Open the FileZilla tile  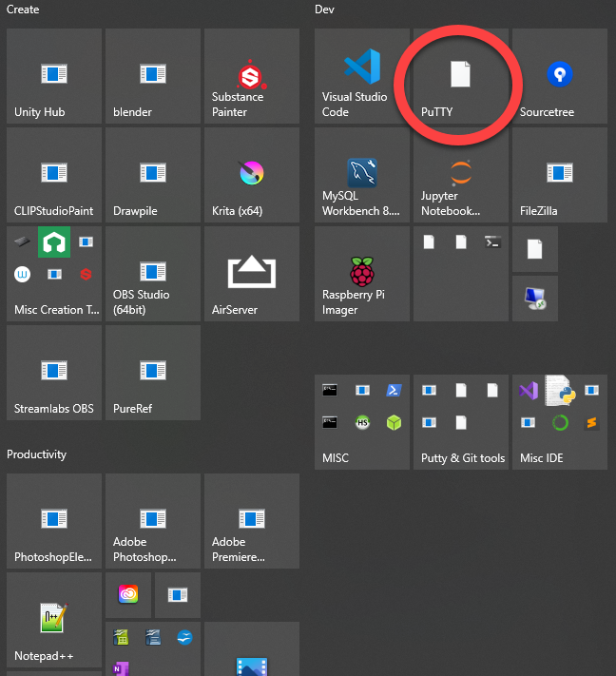(560, 175)
